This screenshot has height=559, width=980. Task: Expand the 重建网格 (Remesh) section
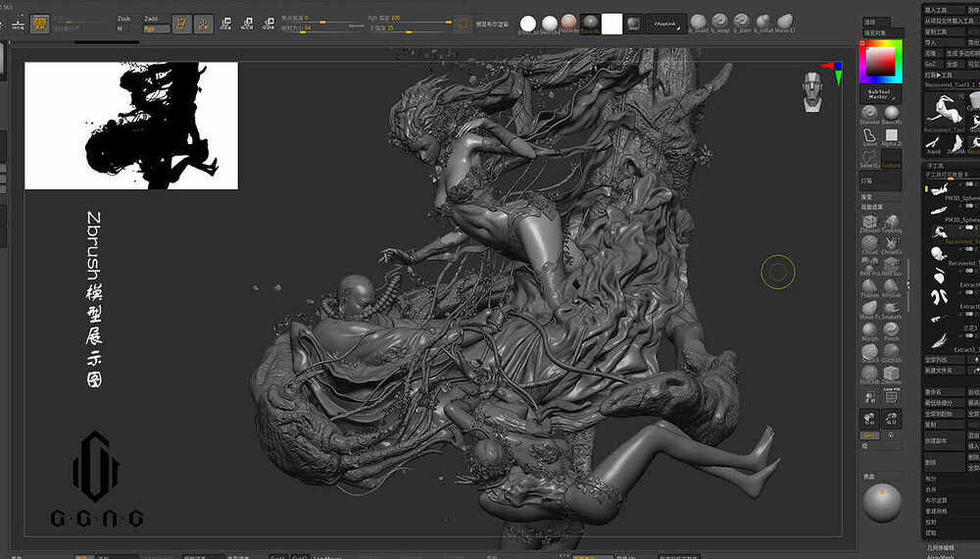coord(936,511)
